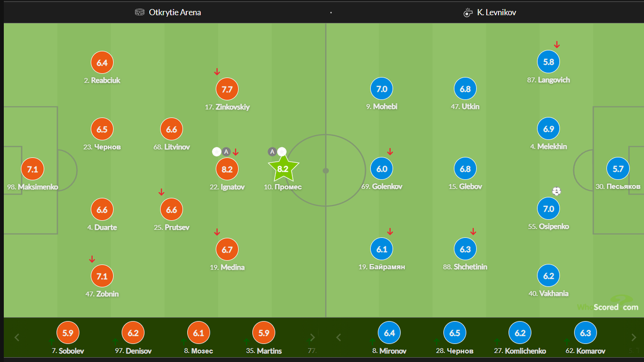The height and width of the screenshot is (362, 644).
Task: Click the substitution arrow above Zinkovskiy
Action: point(217,71)
